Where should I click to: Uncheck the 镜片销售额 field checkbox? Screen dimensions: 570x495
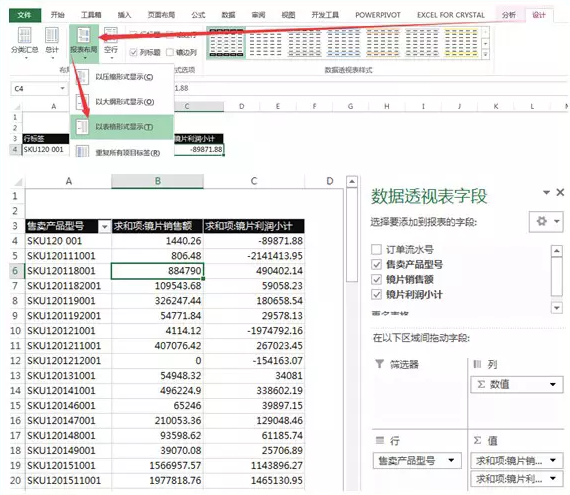click(x=376, y=279)
